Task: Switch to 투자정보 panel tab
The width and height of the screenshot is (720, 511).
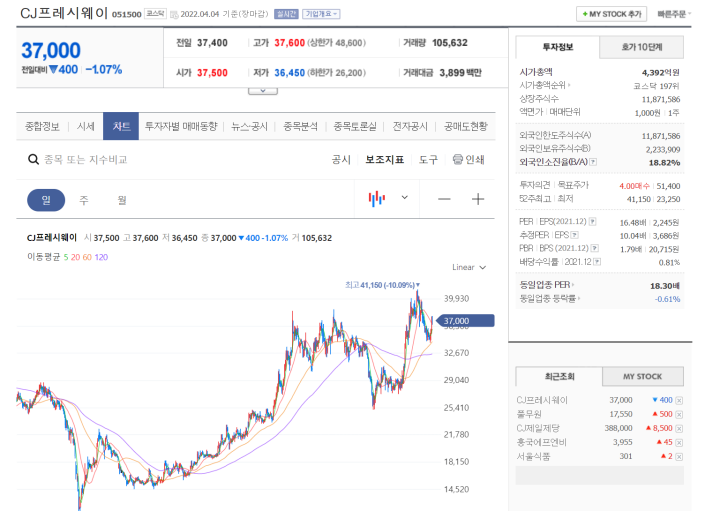Action: click(557, 47)
